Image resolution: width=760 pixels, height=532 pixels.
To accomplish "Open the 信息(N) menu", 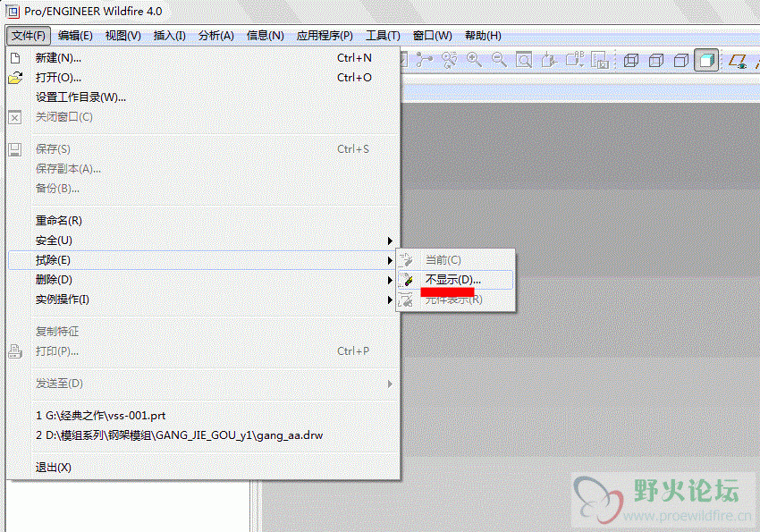I will 266,36.
